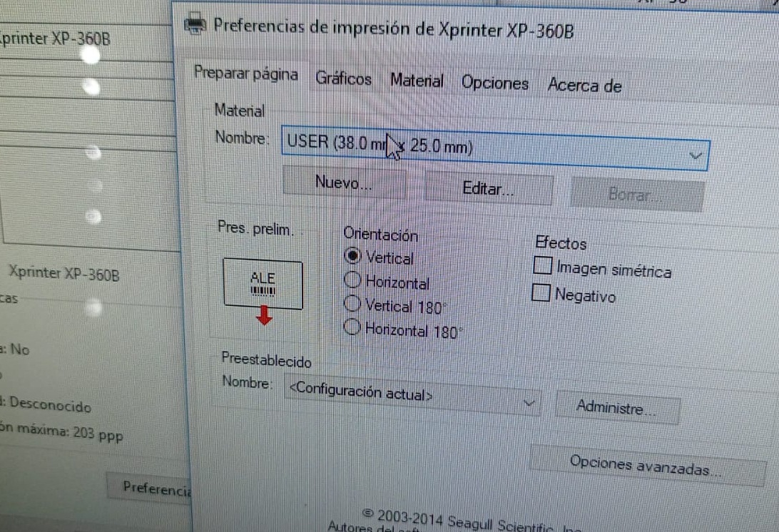Toggle the Negativo effect checkbox

[541, 292]
